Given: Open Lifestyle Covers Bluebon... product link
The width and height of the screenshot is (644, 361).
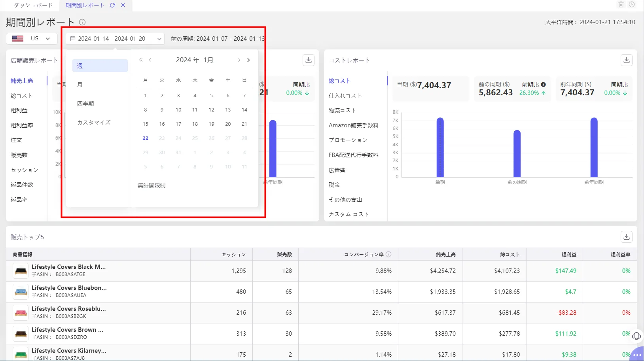Looking at the screenshot, I should click(x=69, y=288).
